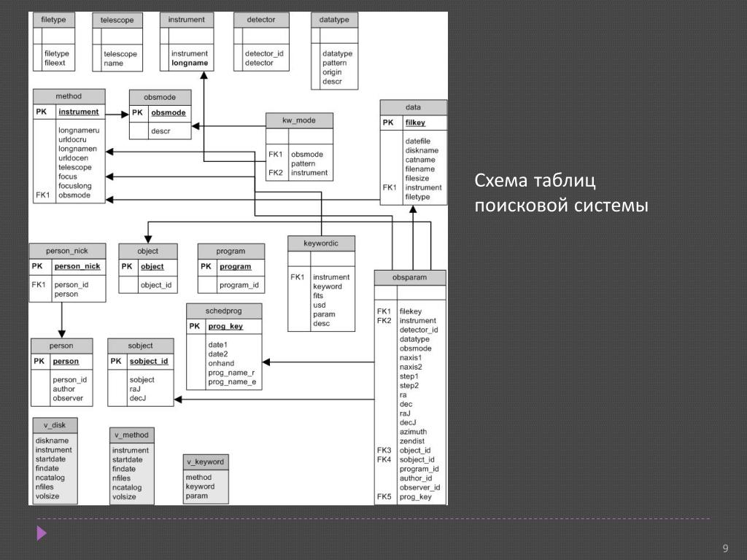
Task: Select the 'sobject' table header
Action: (141, 346)
